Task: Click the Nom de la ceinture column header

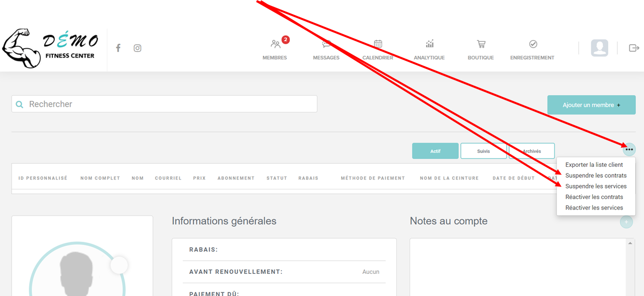Action: pyautogui.click(x=449, y=178)
